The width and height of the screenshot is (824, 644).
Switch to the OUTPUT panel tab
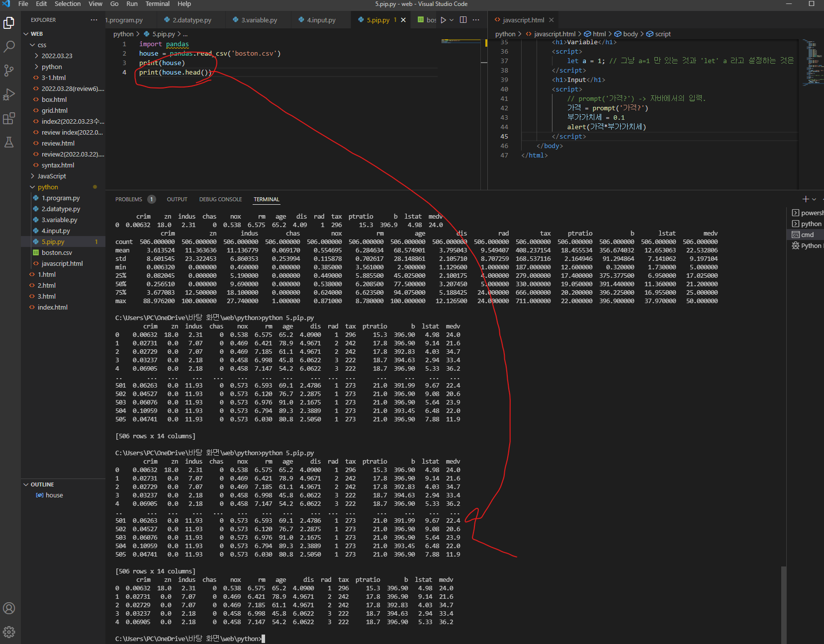[177, 199]
